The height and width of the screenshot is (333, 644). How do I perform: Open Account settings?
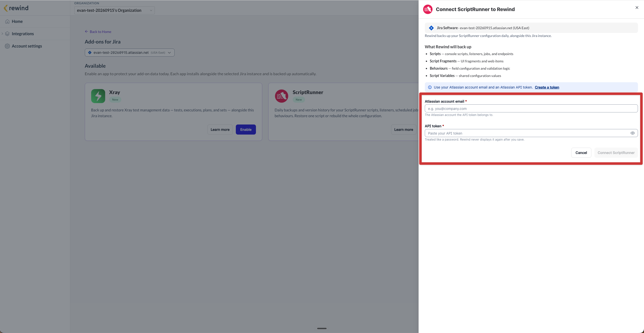tap(27, 46)
